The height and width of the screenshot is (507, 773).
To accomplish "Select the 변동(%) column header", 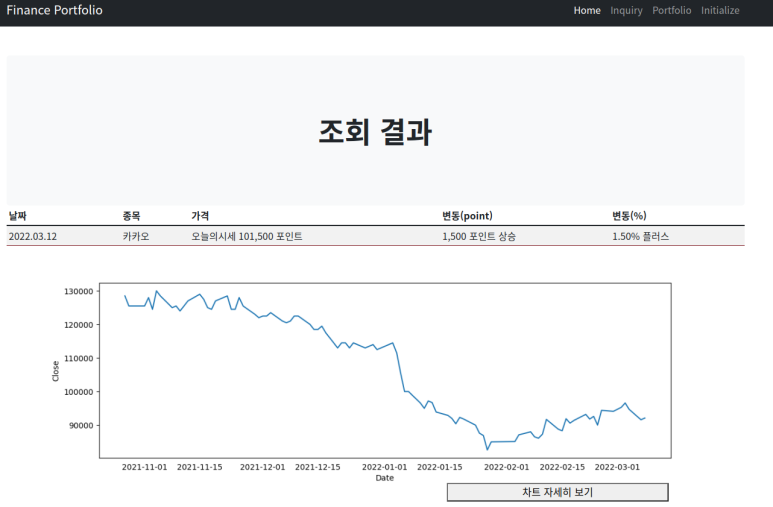I will [629, 216].
